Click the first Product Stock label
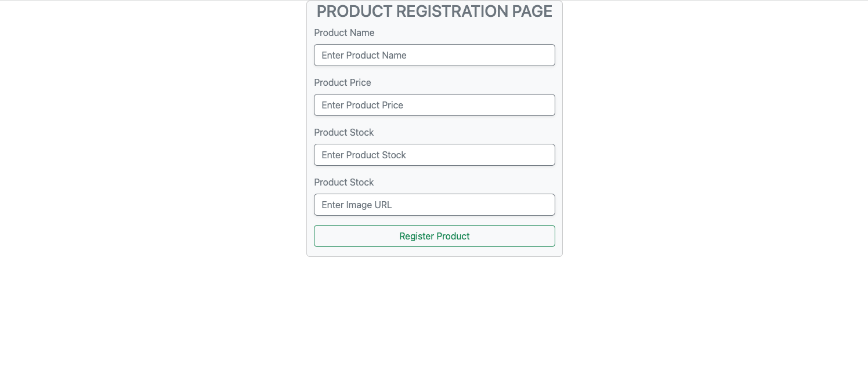The image size is (868, 385). pos(343,132)
